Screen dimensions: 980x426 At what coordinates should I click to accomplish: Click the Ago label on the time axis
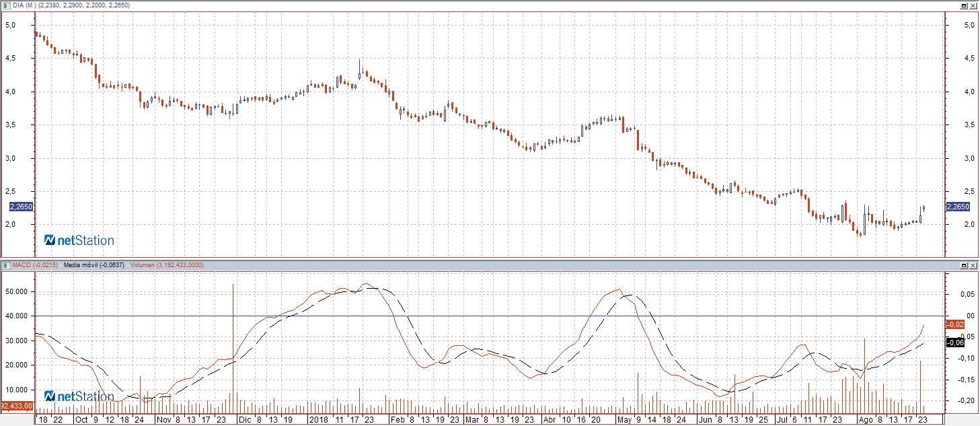point(865,419)
